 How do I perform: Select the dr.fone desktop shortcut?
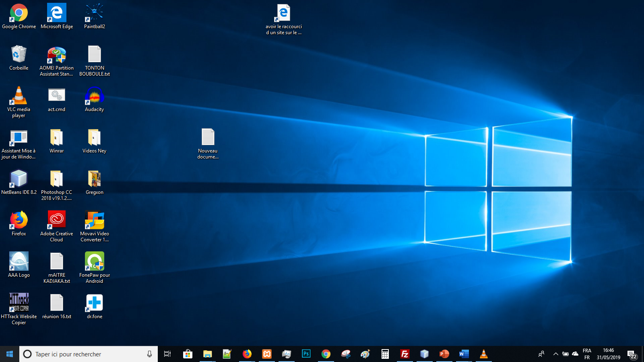tap(95, 306)
